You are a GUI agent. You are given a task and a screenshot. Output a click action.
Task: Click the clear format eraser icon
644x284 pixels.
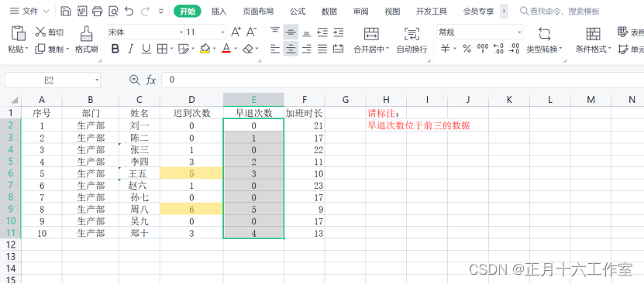[x=248, y=50]
